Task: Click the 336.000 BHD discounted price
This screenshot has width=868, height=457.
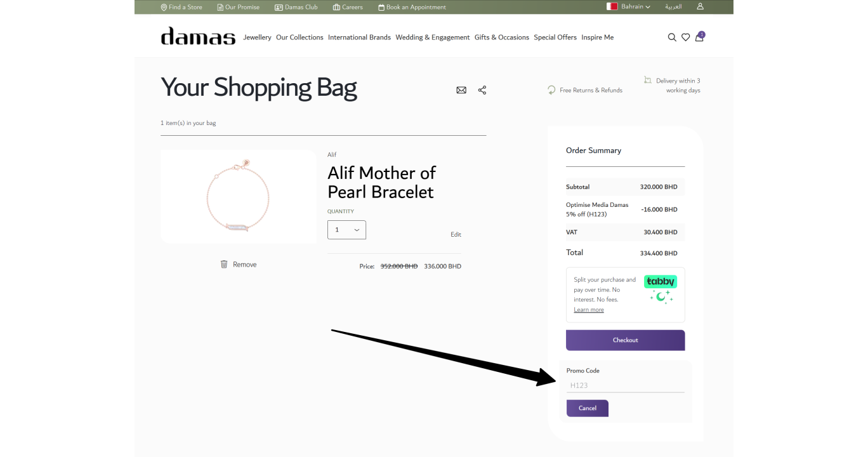Action: (443, 267)
